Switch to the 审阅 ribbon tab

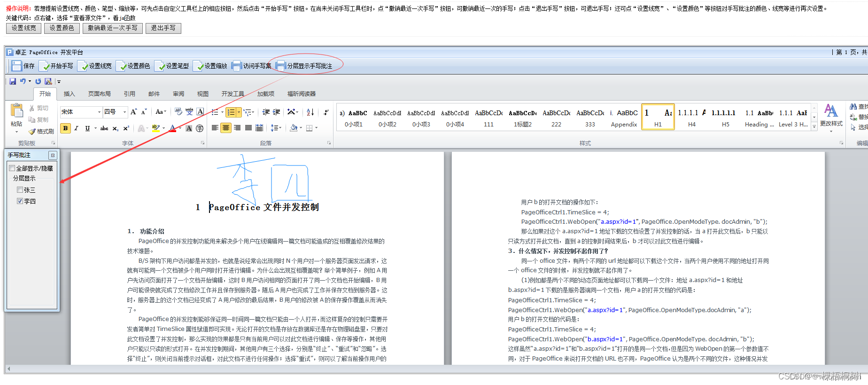click(178, 94)
